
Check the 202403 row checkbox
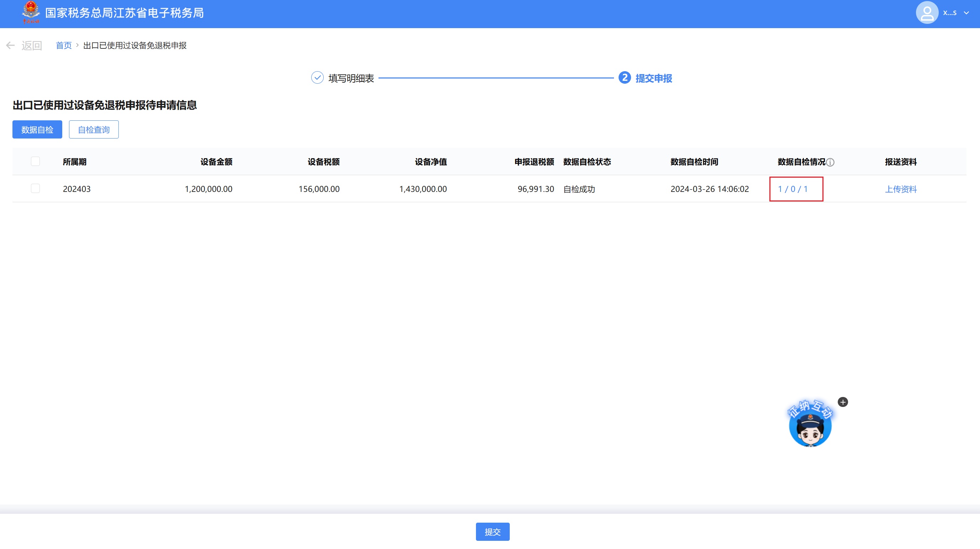click(x=35, y=189)
